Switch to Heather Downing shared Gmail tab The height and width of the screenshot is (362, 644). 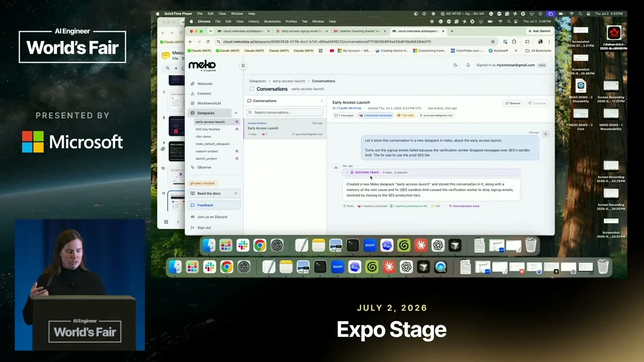click(x=360, y=31)
